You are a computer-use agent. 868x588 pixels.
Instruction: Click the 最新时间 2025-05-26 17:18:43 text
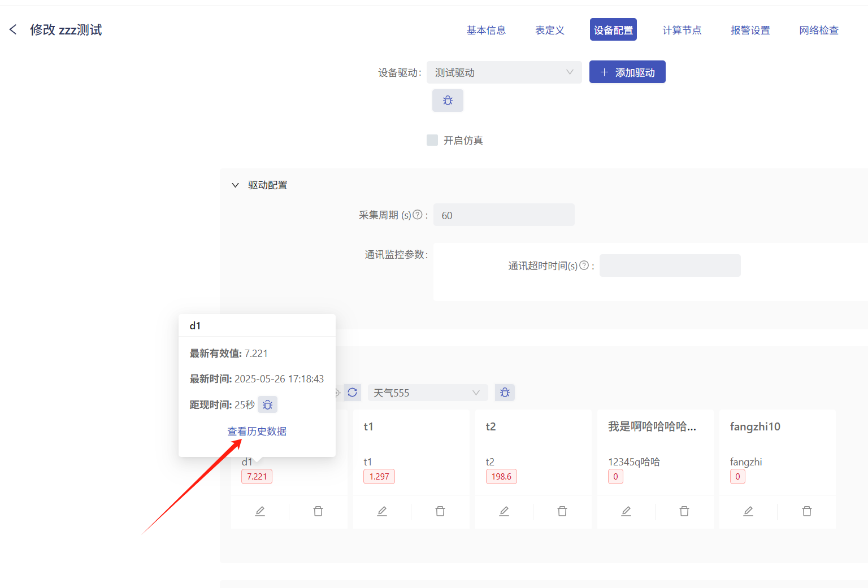257,379
